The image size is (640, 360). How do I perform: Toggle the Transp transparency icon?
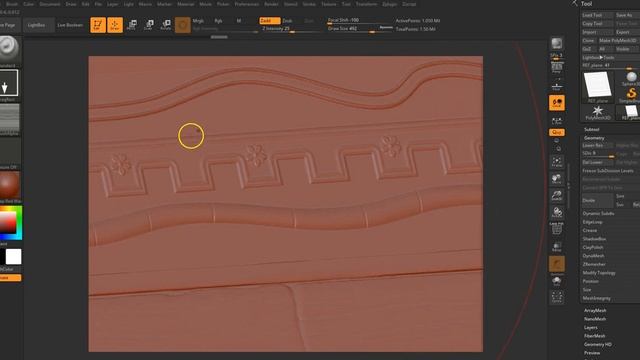pos(557,247)
